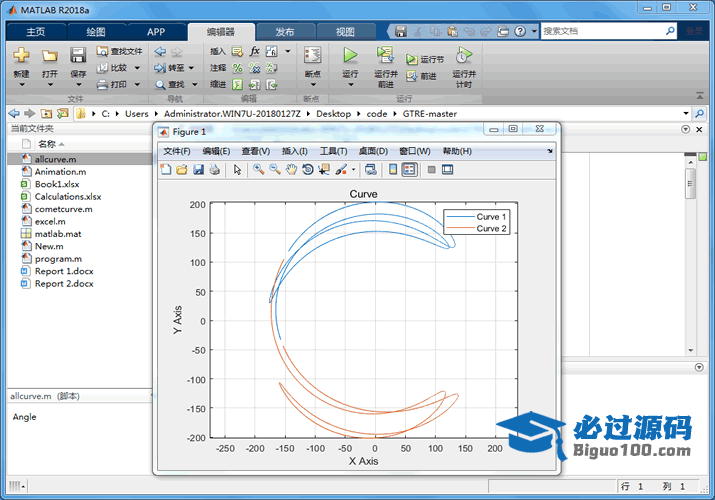Open the Print (打印) dropdown arrow
The width and height of the screenshot is (715, 500).
(x=137, y=84)
